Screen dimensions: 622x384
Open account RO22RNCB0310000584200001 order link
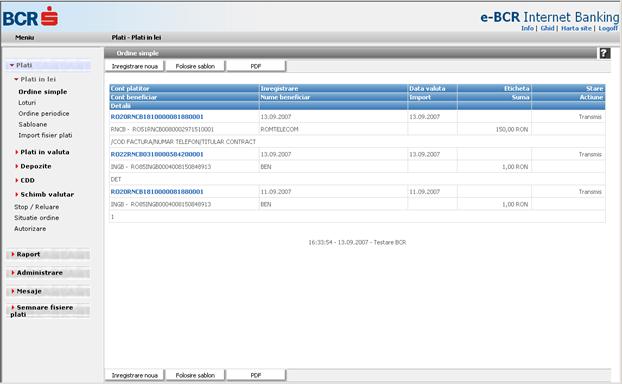click(x=157, y=154)
